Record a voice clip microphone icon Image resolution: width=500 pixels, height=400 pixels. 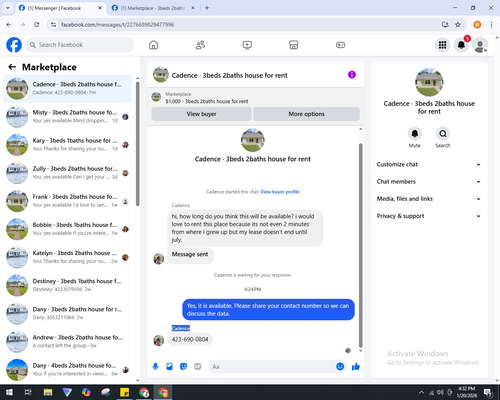(155, 367)
